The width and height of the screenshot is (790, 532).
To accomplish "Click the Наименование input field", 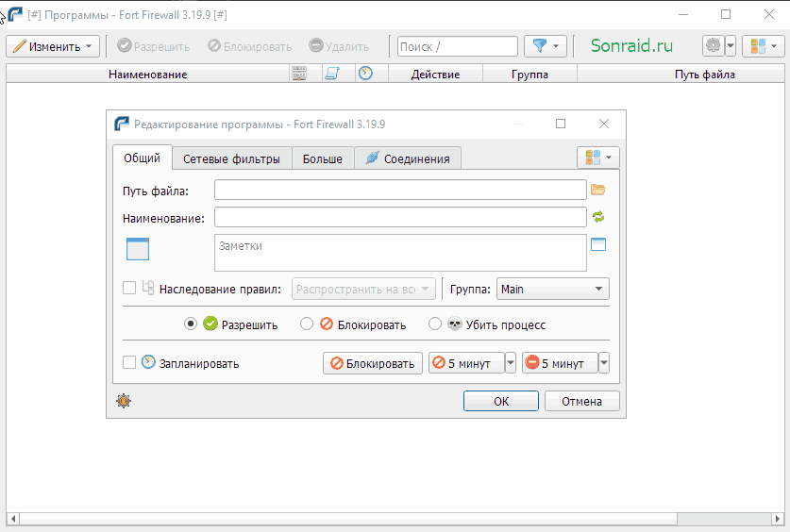I will 400,217.
